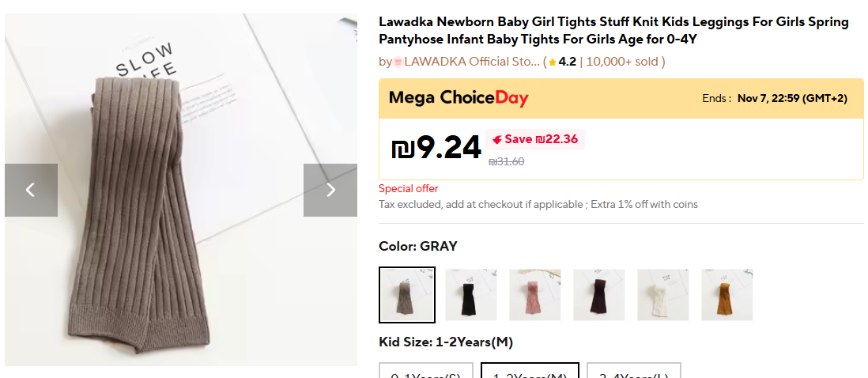This screenshot has width=868, height=378.
Task: Click the star rating icon
Action: pos(552,62)
